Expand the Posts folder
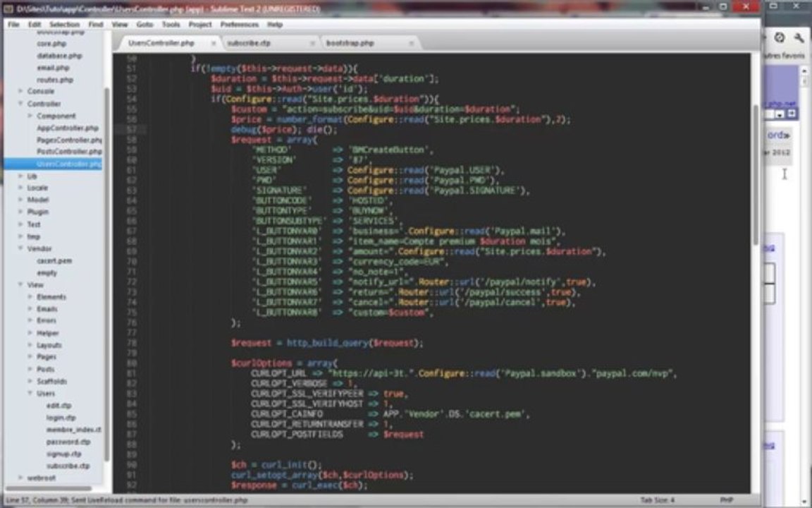 [30, 369]
